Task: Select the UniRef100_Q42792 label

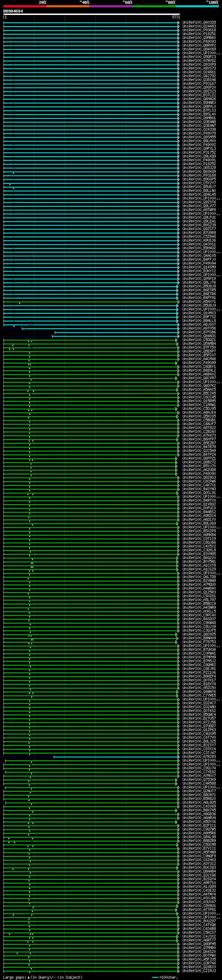Action: [199, 76]
